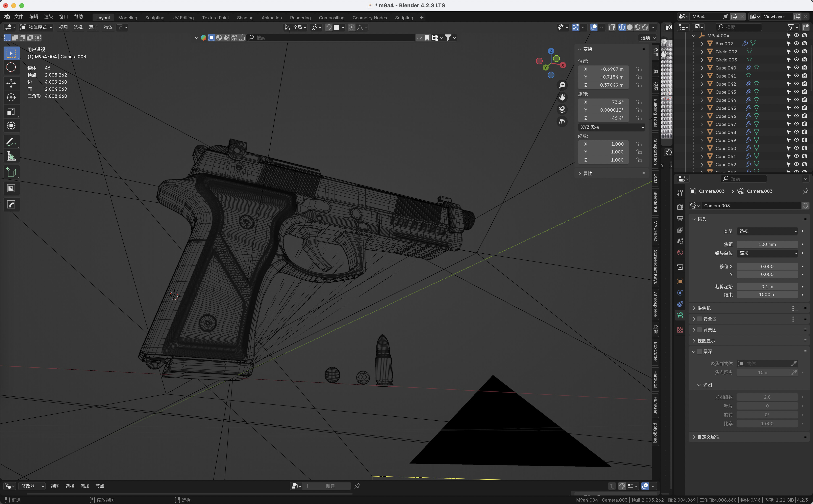The height and width of the screenshot is (504, 813).
Task: Activate the 3D Cursor tool
Action: click(x=11, y=67)
